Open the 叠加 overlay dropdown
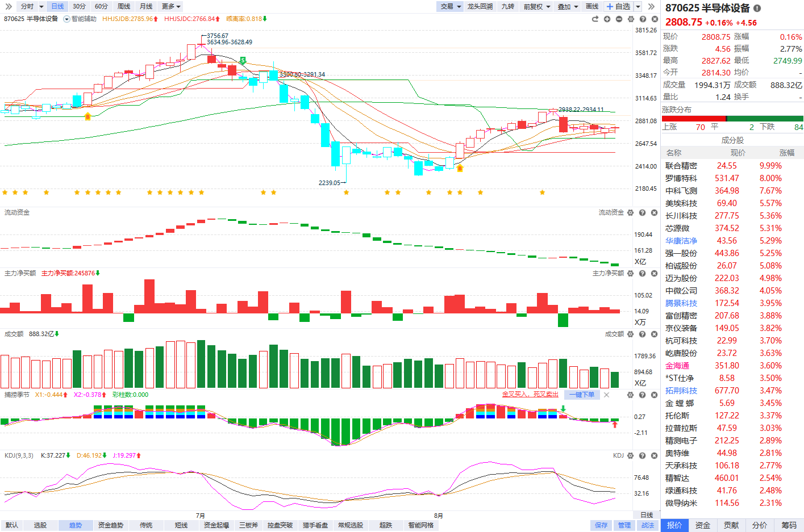Screen dimensions: 804x532 (x=568, y=6)
